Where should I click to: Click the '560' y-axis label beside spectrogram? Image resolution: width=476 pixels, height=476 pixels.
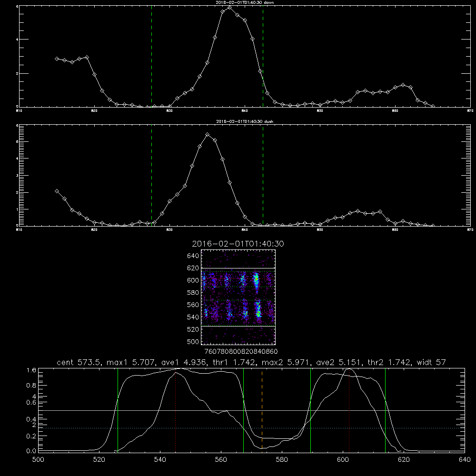193,305
